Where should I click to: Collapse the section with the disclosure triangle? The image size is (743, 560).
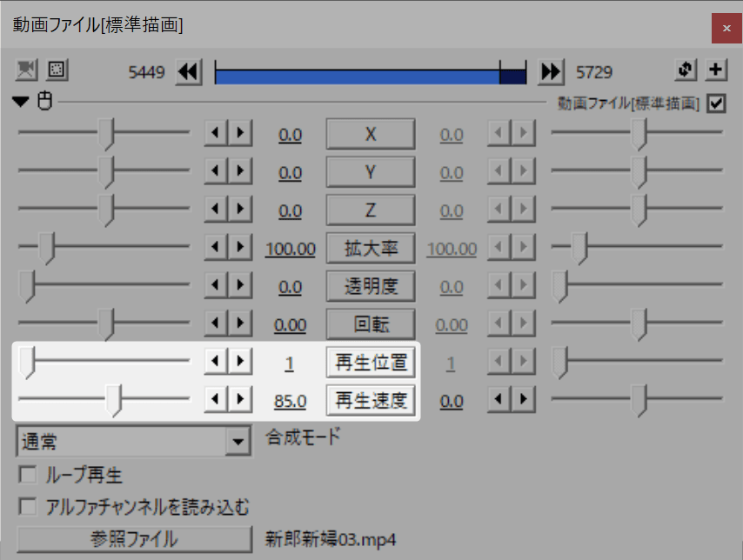19,101
